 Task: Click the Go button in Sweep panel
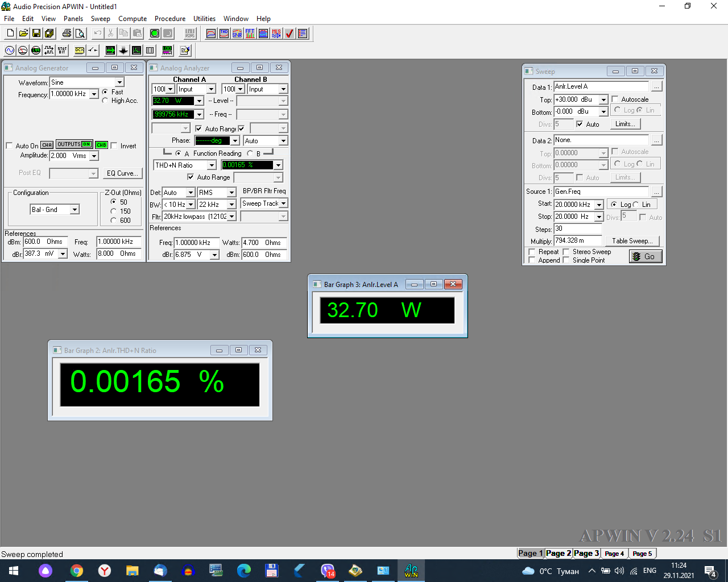(646, 256)
